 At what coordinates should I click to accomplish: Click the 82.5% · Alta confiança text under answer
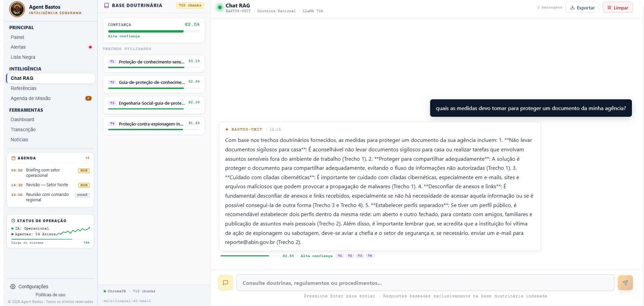[x=307, y=256]
